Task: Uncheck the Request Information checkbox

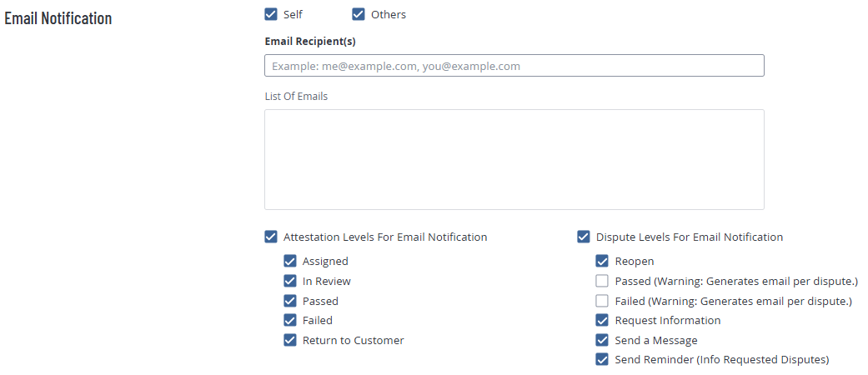Action: coord(602,320)
